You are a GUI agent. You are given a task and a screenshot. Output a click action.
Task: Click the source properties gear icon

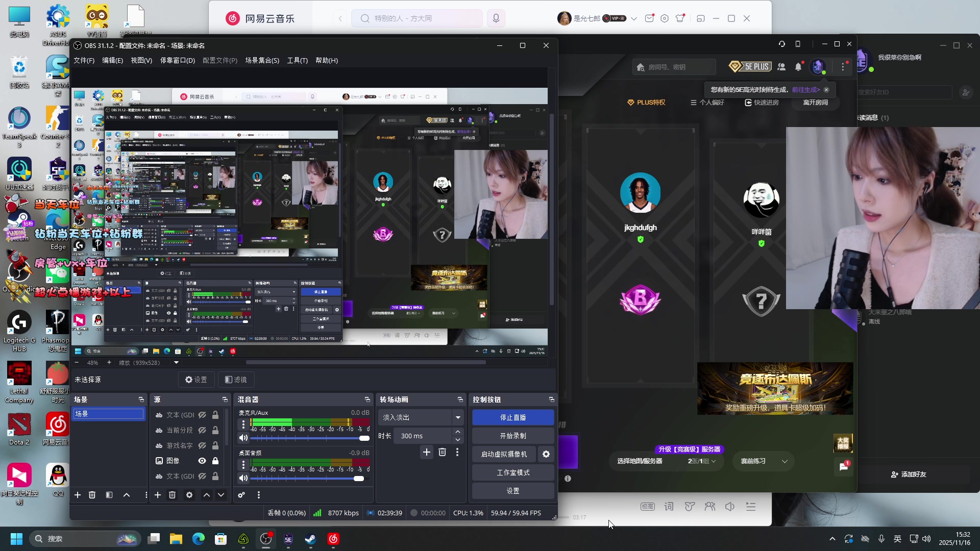pyautogui.click(x=189, y=495)
